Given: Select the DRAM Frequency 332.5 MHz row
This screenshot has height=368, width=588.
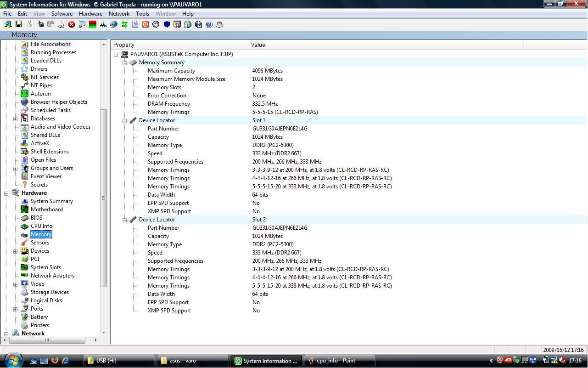Looking at the screenshot, I should [348, 104].
